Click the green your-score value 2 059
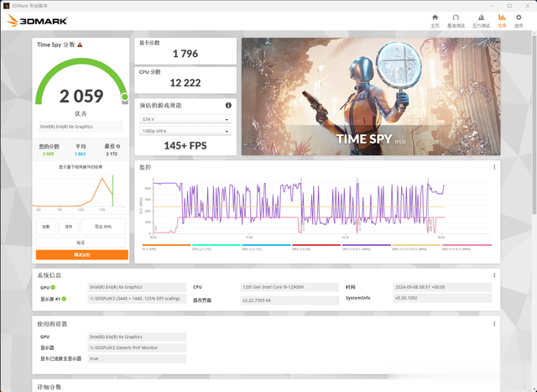 coord(49,154)
